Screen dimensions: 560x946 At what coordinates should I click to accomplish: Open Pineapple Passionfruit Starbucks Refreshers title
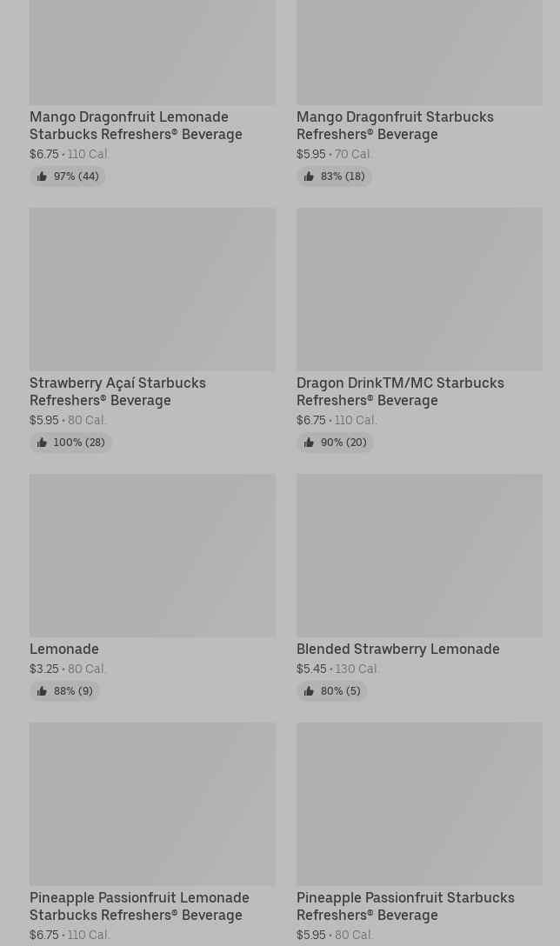click(x=405, y=906)
